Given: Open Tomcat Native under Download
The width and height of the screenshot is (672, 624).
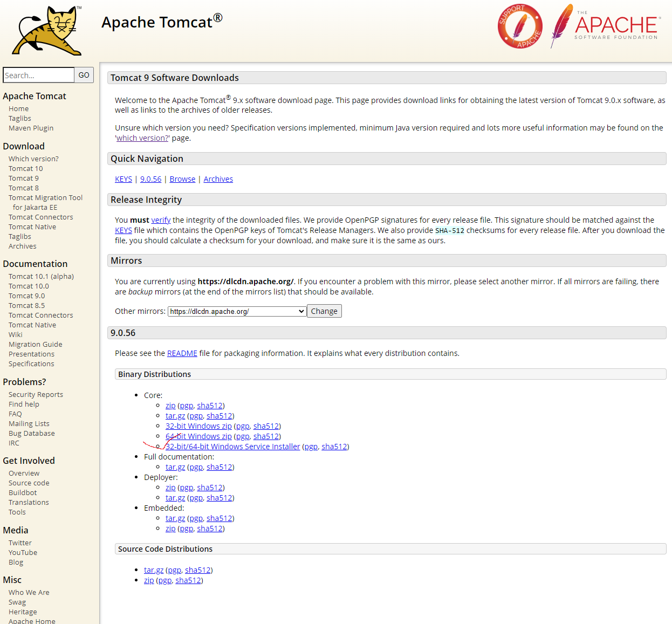Looking at the screenshot, I should [32, 227].
